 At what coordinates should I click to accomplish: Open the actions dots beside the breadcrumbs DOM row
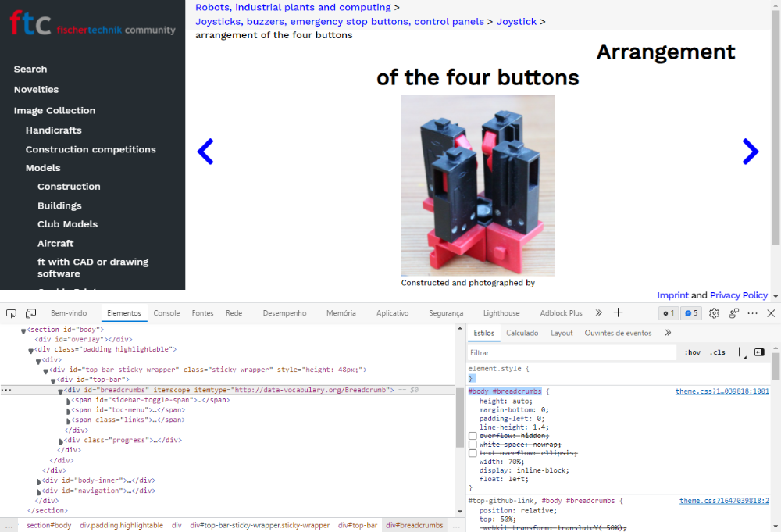click(x=6, y=390)
